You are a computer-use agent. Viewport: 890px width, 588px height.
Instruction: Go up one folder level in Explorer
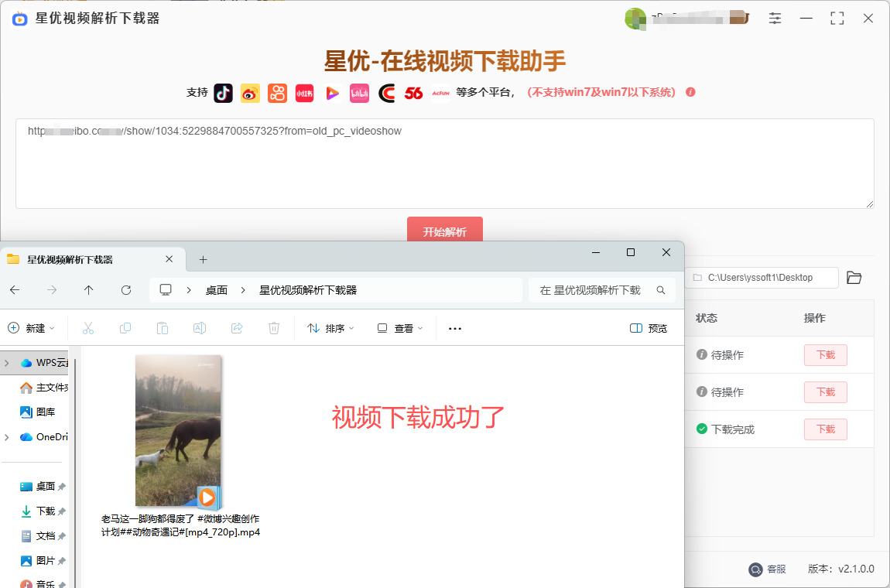tap(88, 290)
